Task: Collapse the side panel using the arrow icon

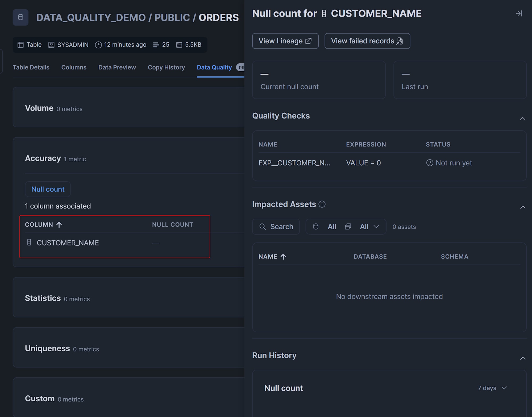Action: point(519,13)
